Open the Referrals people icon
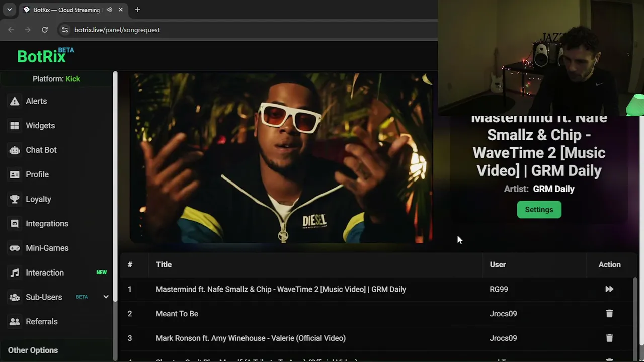The width and height of the screenshot is (644, 362). click(15, 322)
